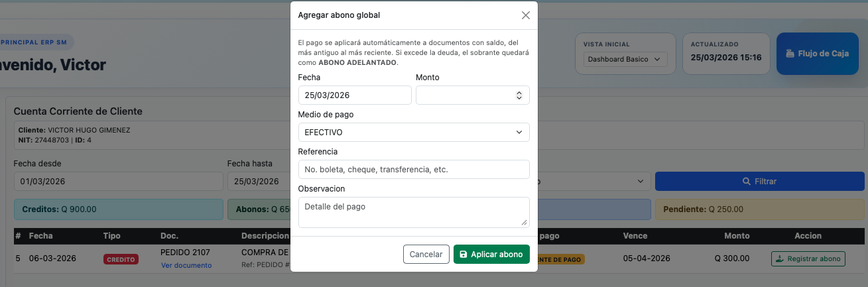Click the PEDIDO 2107 document text
Image resolution: width=868 pixels, height=287 pixels.
click(x=185, y=253)
